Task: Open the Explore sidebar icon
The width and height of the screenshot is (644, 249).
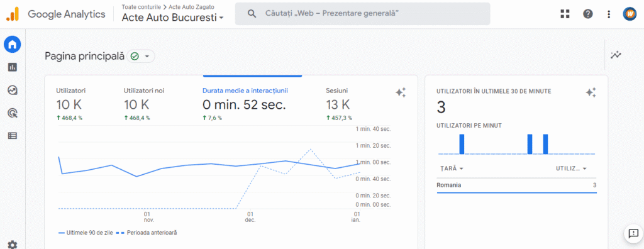Action: [13, 90]
